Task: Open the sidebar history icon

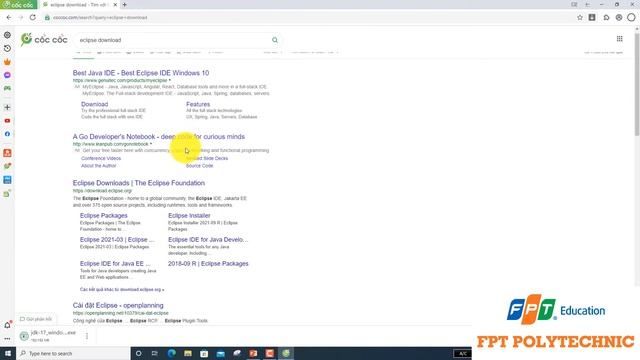Action: tap(7, 49)
